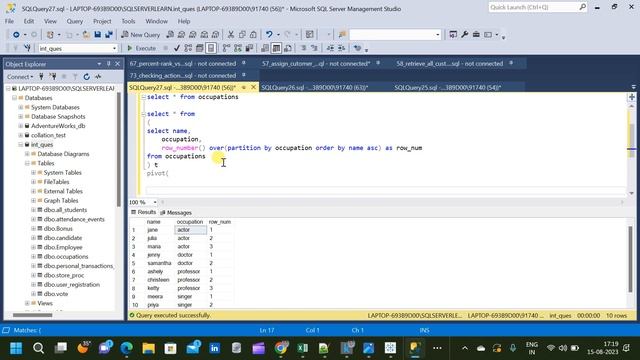Click the Activity Monitor icon in Object Explorer
640x360 pixels.
tap(98, 76)
